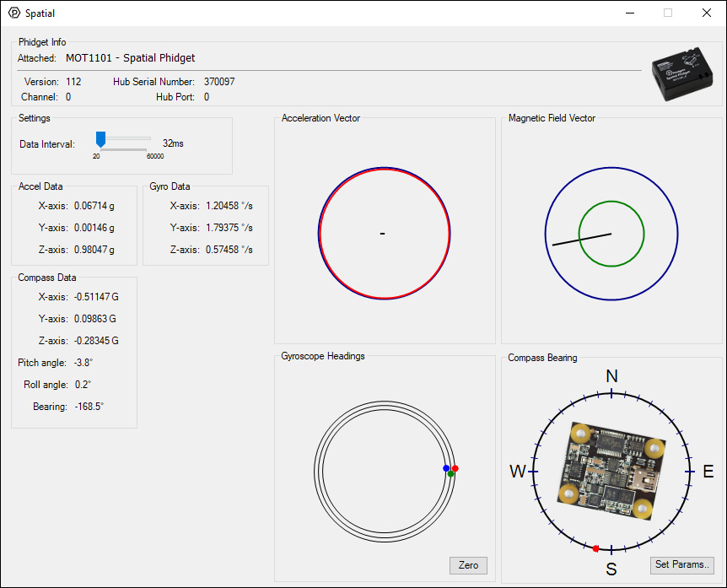Click the Compass Z-axis value -0.28345 G
Viewport: 727px width, 588px height.
point(96,341)
